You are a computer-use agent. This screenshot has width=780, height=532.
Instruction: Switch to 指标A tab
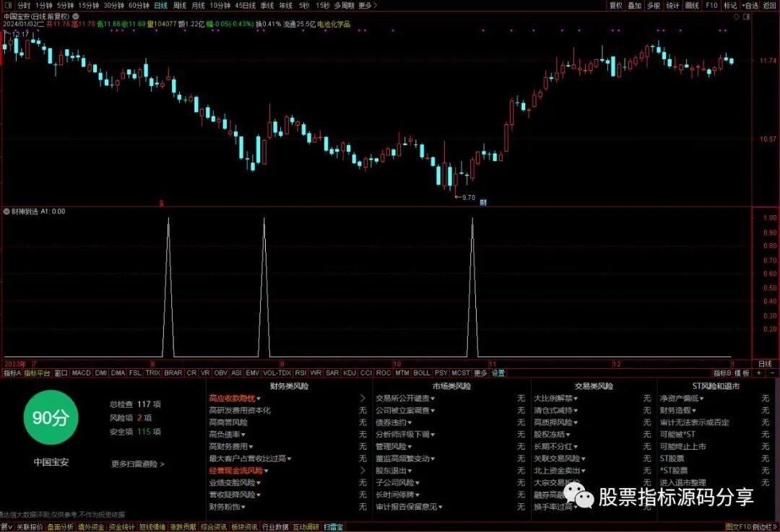(12, 373)
